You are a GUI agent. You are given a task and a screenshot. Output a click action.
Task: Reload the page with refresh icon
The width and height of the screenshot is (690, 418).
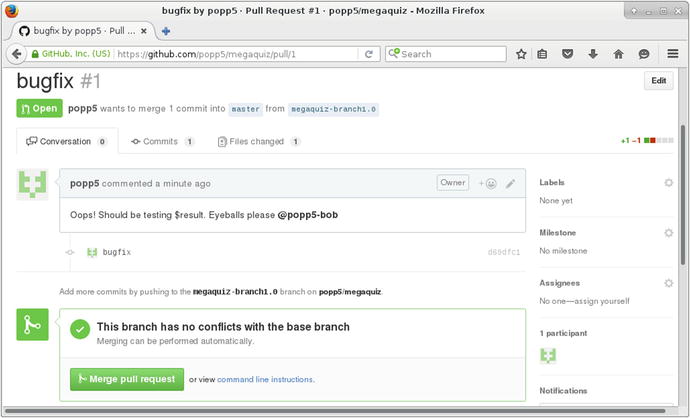click(369, 54)
